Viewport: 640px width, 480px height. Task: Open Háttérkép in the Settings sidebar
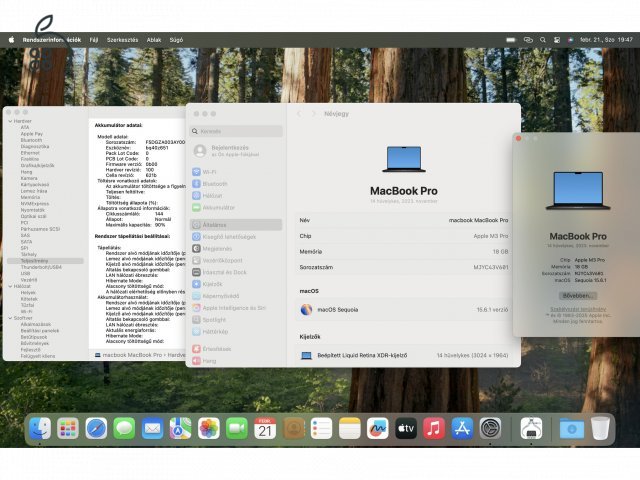point(236,331)
